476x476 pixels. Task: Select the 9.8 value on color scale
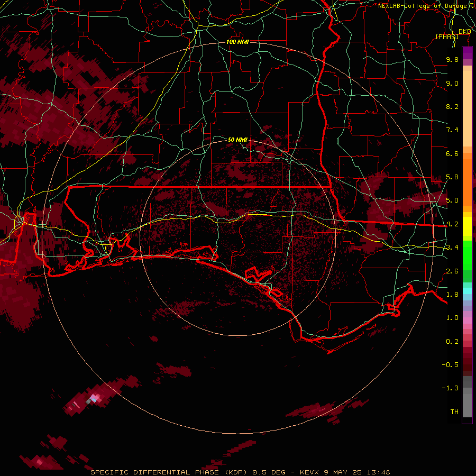(452, 59)
